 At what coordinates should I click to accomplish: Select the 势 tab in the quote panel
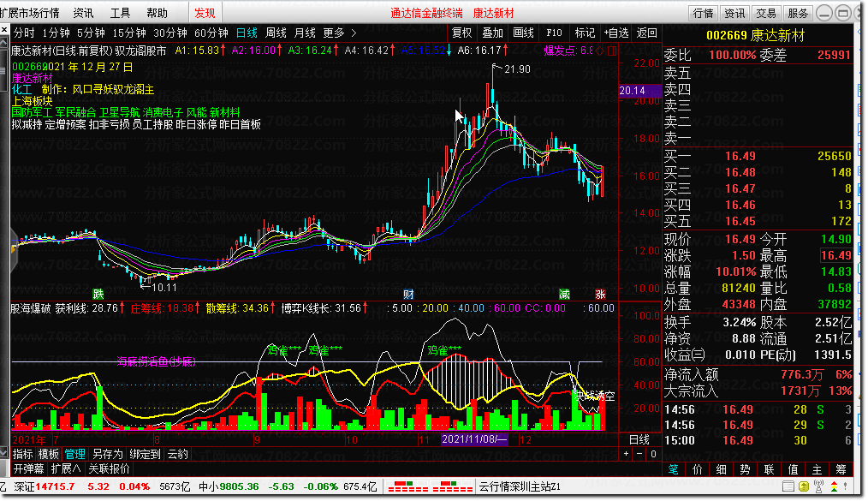pyautogui.click(x=745, y=469)
